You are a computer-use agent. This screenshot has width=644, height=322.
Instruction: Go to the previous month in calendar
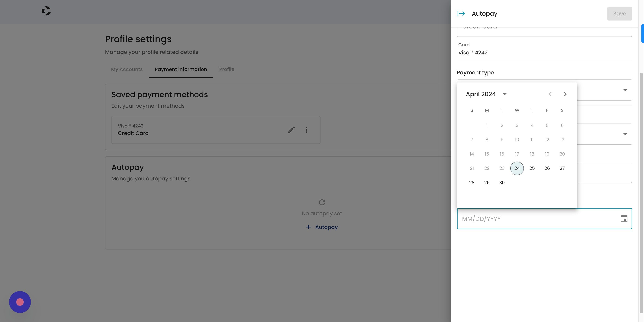tap(550, 94)
